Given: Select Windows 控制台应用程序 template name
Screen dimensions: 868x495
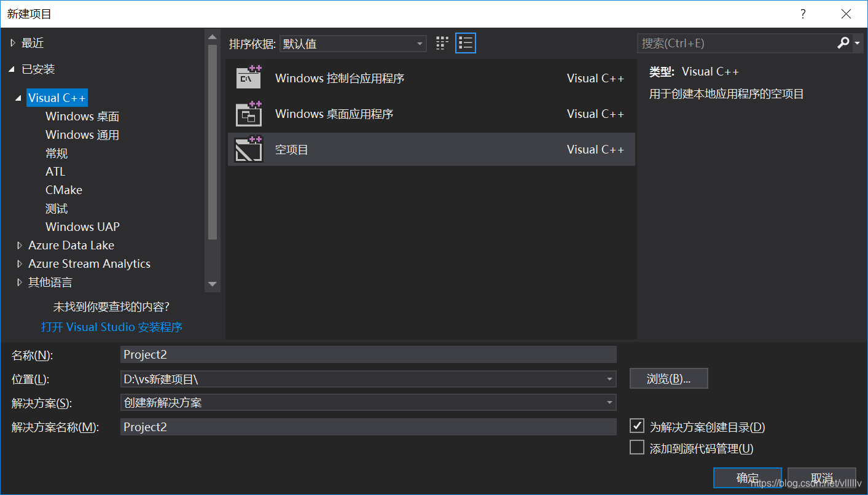Looking at the screenshot, I should click(340, 78).
